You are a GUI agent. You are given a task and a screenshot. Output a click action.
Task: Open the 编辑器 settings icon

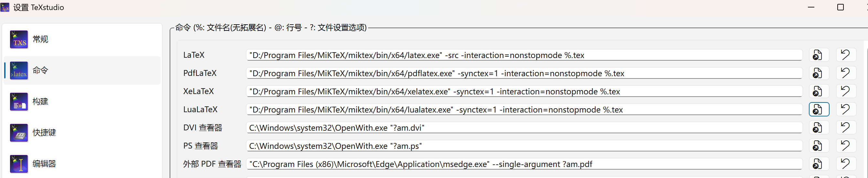pyautogui.click(x=19, y=163)
